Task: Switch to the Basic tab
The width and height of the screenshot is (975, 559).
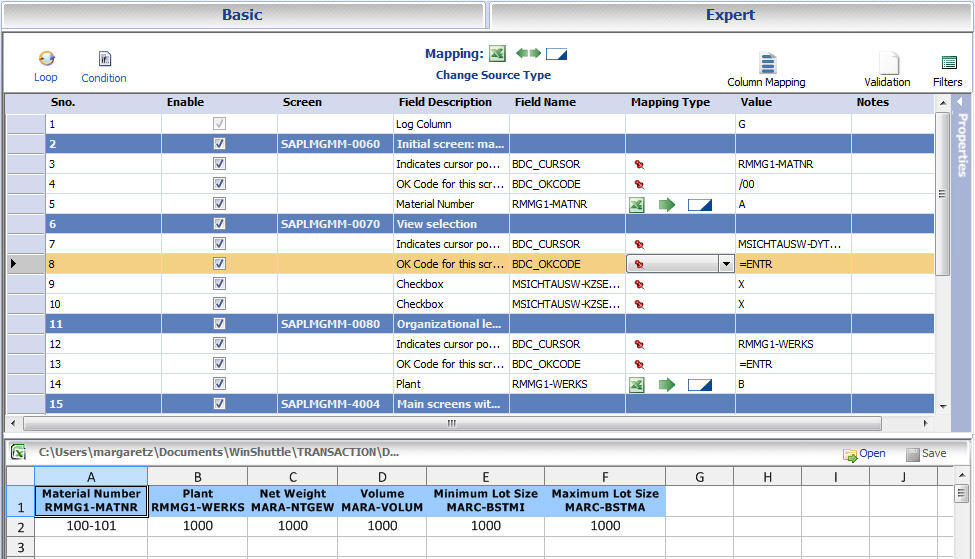Action: (242, 15)
